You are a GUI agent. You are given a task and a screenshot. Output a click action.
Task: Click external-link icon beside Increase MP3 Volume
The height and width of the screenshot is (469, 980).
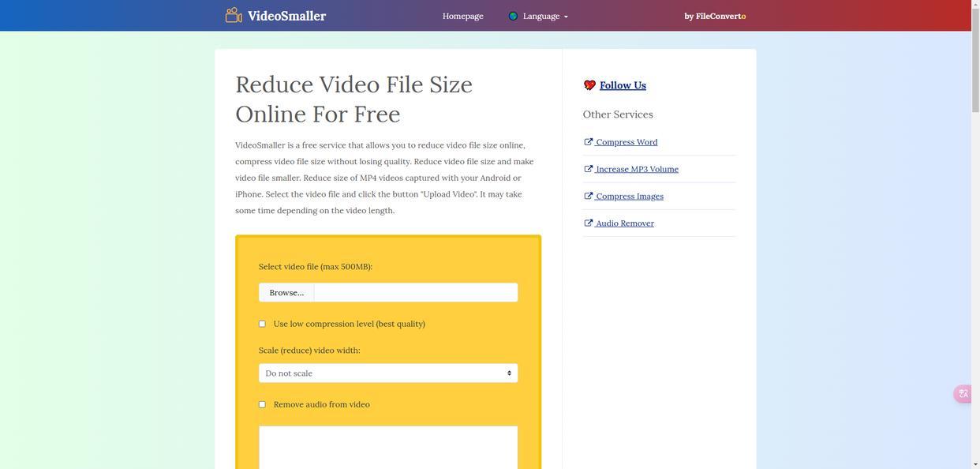point(588,169)
